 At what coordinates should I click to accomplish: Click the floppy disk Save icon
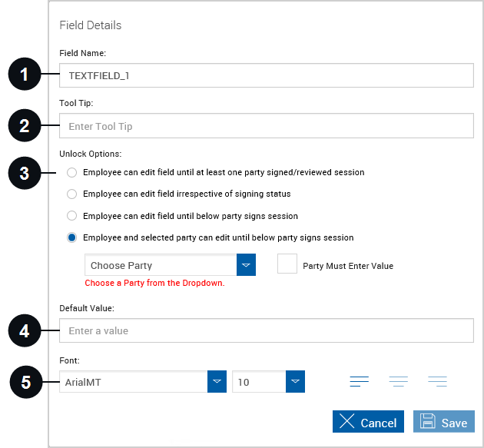coord(428,421)
